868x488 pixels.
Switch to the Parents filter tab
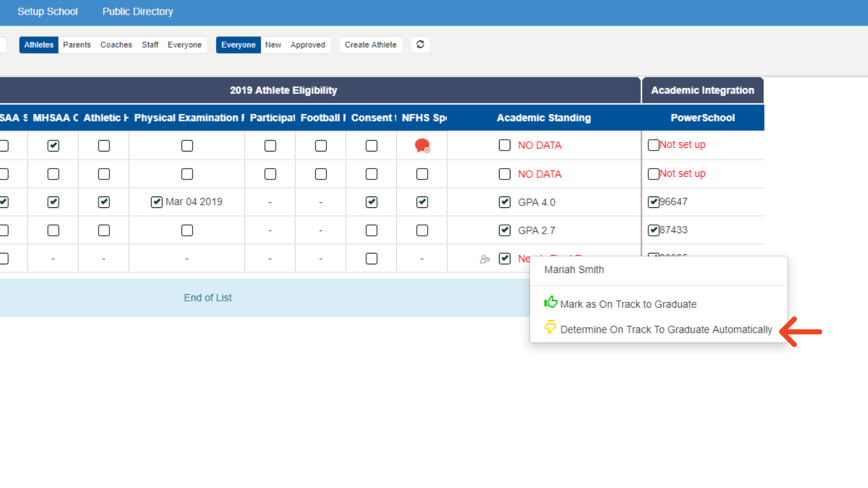[77, 45]
